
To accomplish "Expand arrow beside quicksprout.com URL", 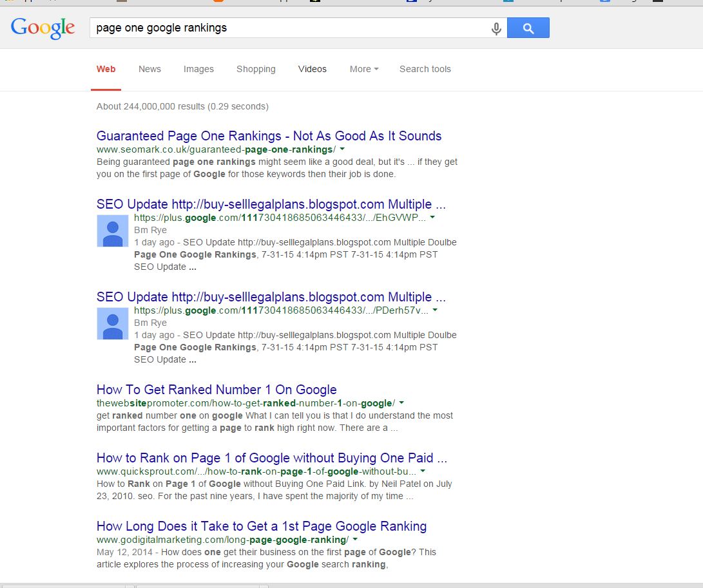I will pyautogui.click(x=423, y=471).
